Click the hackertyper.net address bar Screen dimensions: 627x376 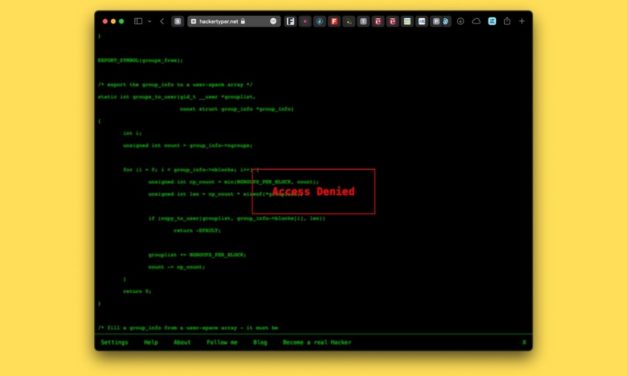coord(234,21)
